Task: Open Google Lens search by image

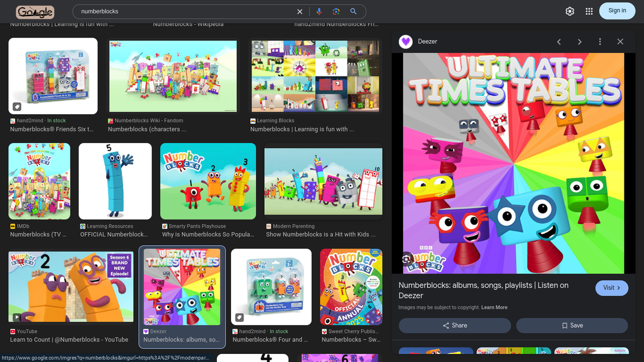Action: (336, 11)
